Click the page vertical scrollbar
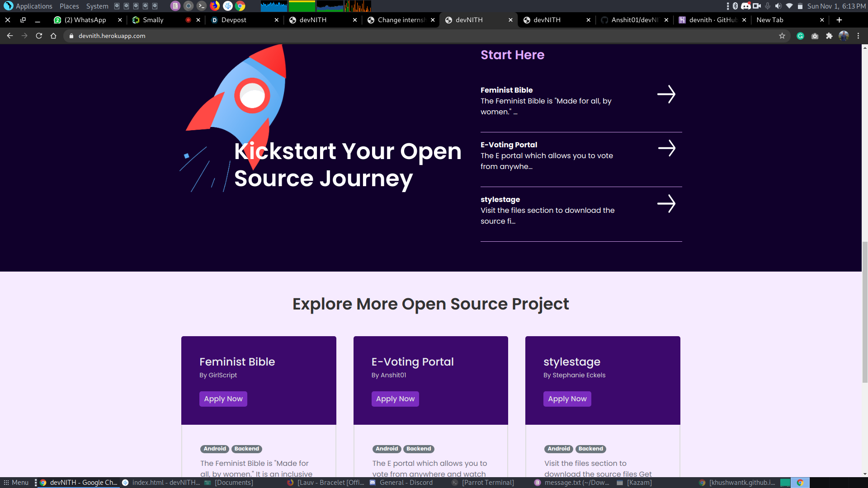868x488 pixels. [864, 312]
